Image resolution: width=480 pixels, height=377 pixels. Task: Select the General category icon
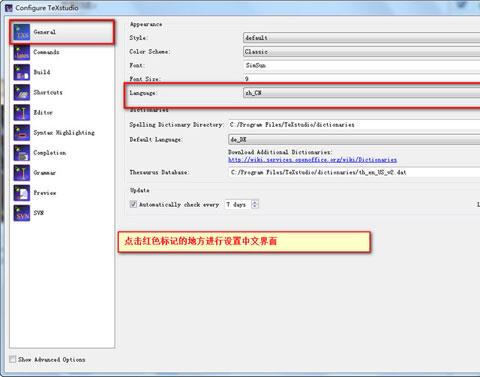pyautogui.click(x=22, y=32)
